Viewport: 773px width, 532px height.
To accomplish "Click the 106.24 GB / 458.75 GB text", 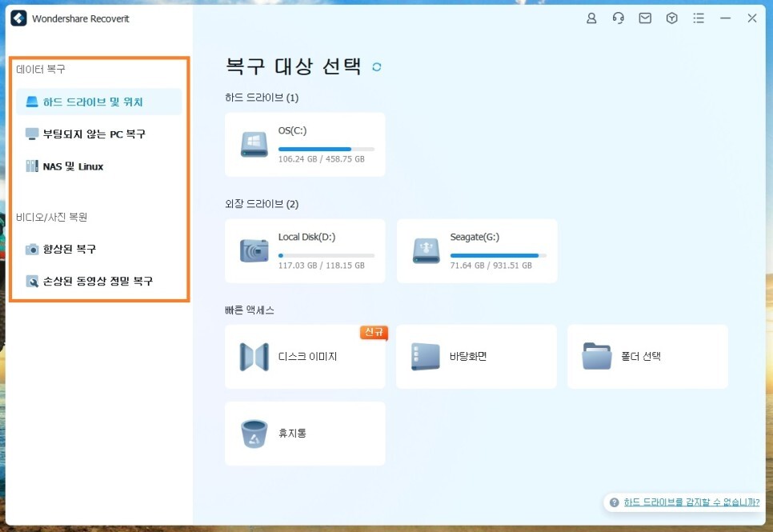I will coord(322,159).
